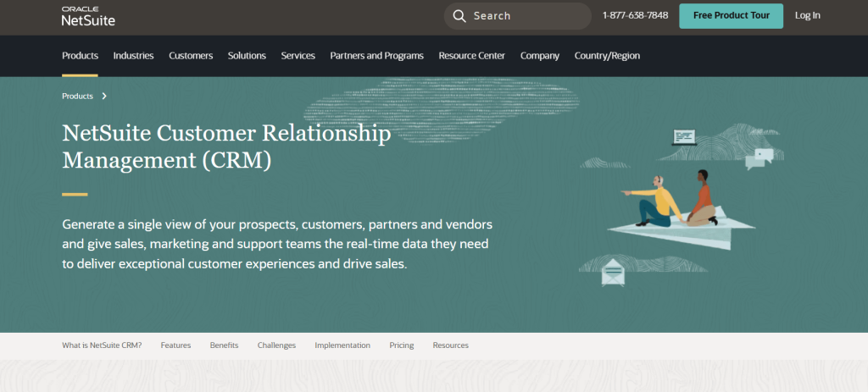The image size is (868, 392).
Task: Click the NetSuite Customer Relationship Management heading
Action: [226, 147]
